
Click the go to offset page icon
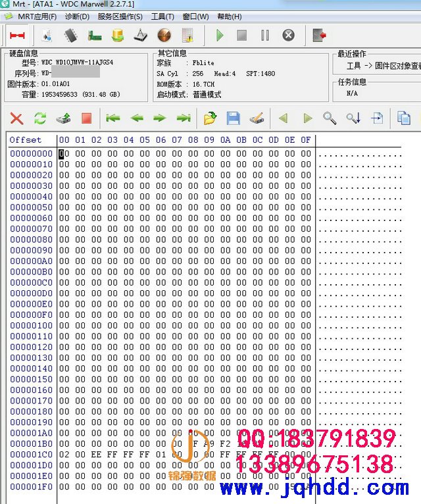377,118
